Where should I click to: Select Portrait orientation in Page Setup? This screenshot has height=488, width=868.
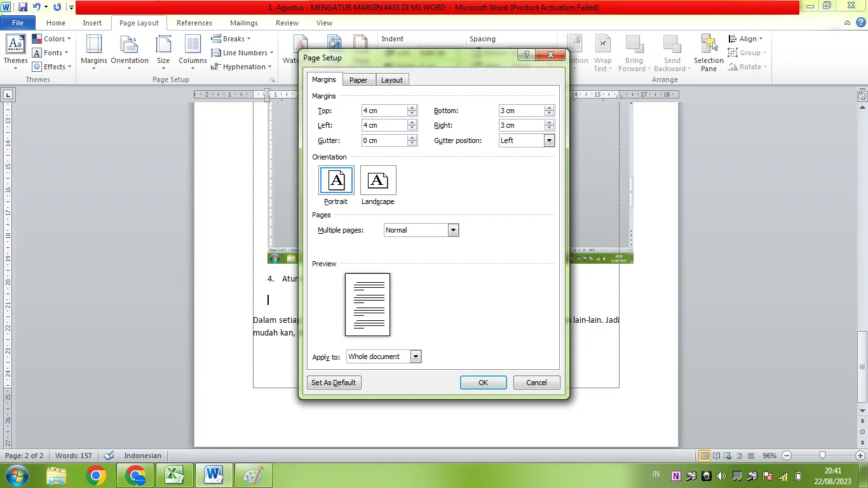click(x=336, y=180)
